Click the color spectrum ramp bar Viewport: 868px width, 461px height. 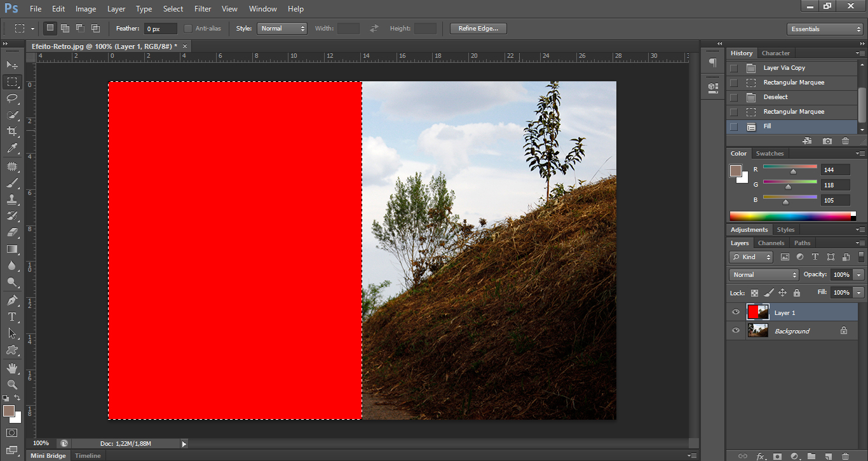point(790,216)
